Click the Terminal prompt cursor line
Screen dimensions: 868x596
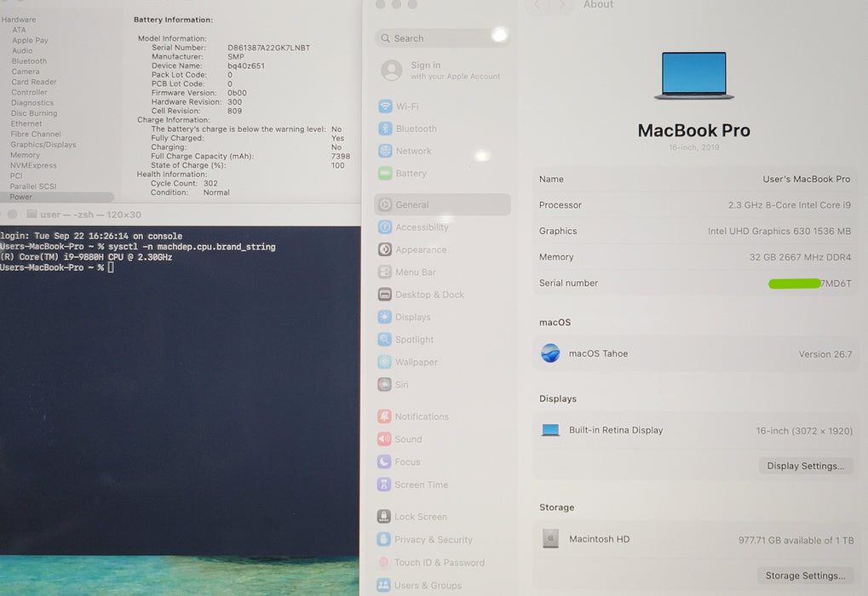point(57,268)
